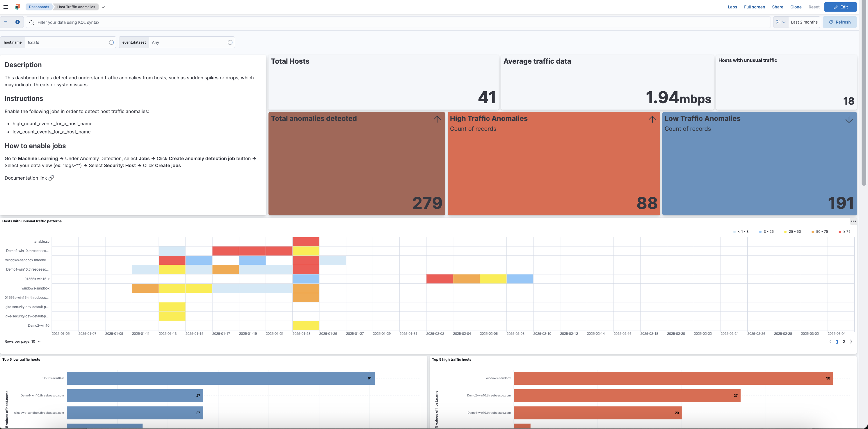868x429 pixels.
Task: Toggle the host.name Exists filter circle
Action: click(x=111, y=42)
